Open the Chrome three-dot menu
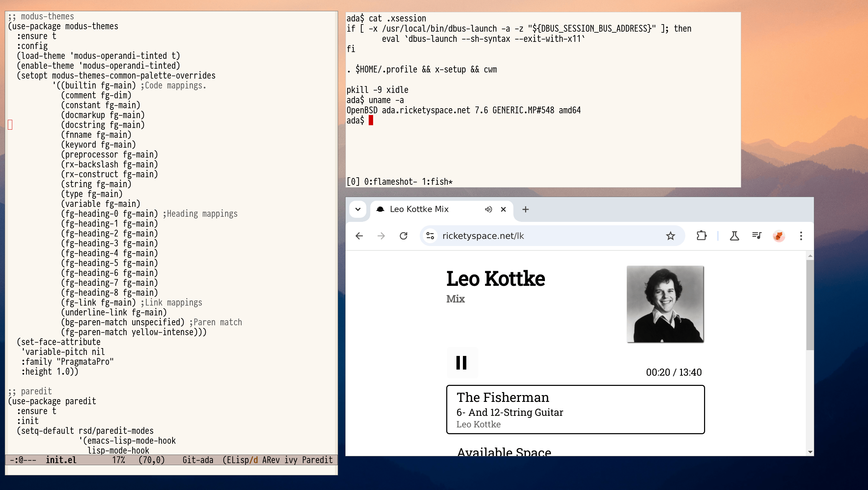868x490 pixels. click(801, 236)
